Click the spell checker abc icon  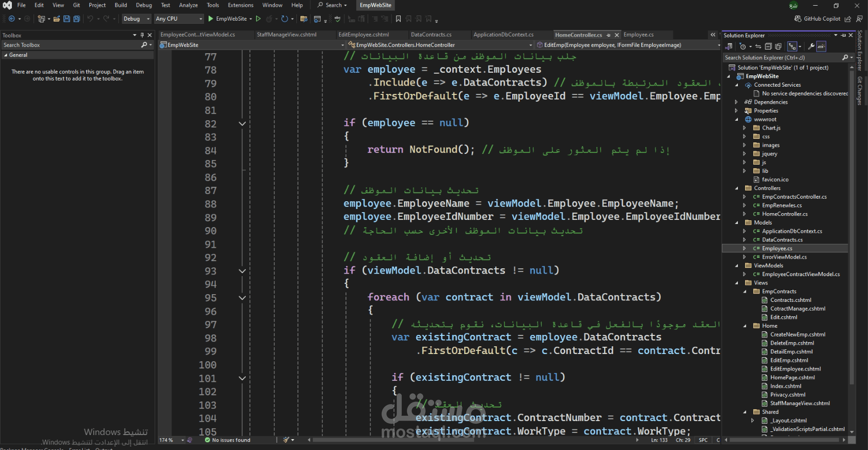point(337,19)
